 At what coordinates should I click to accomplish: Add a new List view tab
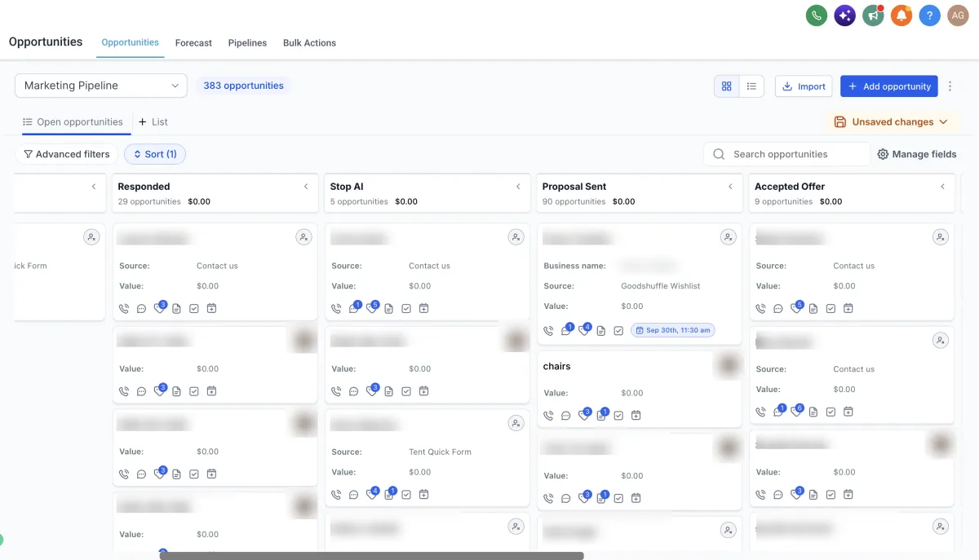coord(153,122)
